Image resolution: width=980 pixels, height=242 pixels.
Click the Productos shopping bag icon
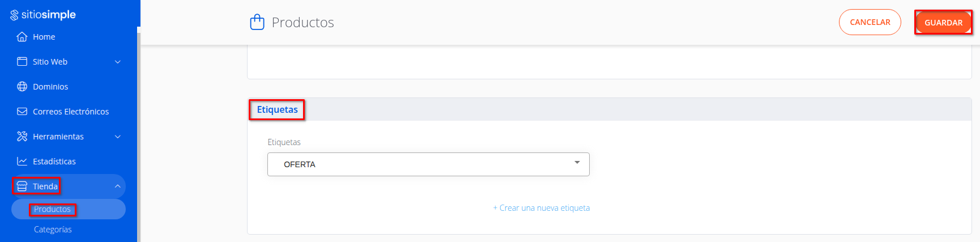pos(257,22)
